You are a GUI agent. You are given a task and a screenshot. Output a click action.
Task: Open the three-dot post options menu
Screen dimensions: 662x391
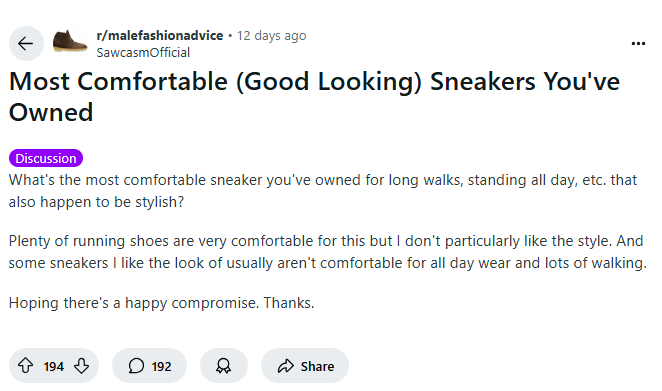click(x=638, y=43)
